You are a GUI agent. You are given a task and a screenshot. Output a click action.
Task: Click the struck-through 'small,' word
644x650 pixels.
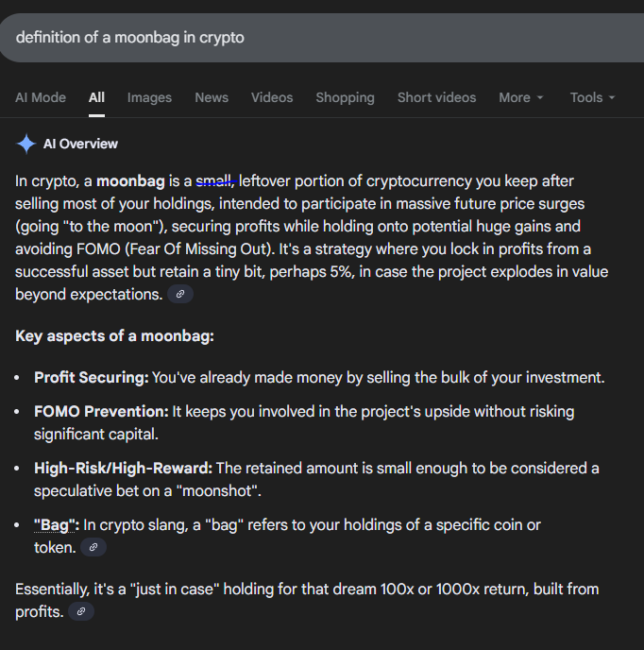[215, 181]
